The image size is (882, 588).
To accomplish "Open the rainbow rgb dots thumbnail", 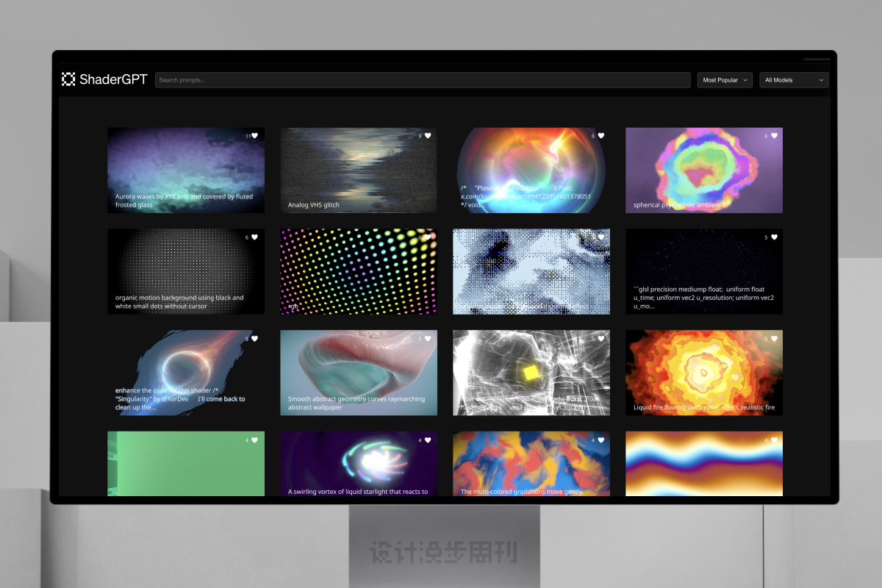I will 359,272.
